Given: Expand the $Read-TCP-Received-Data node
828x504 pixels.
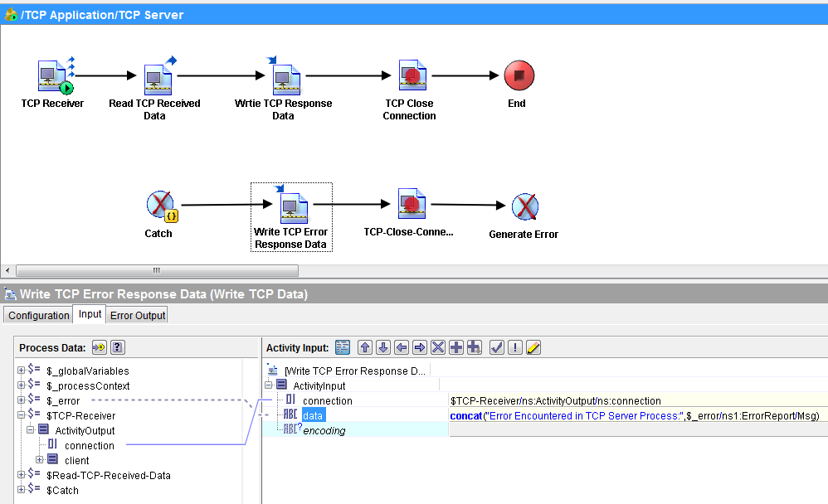Looking at the screenshot, I should tap(21, 474).
